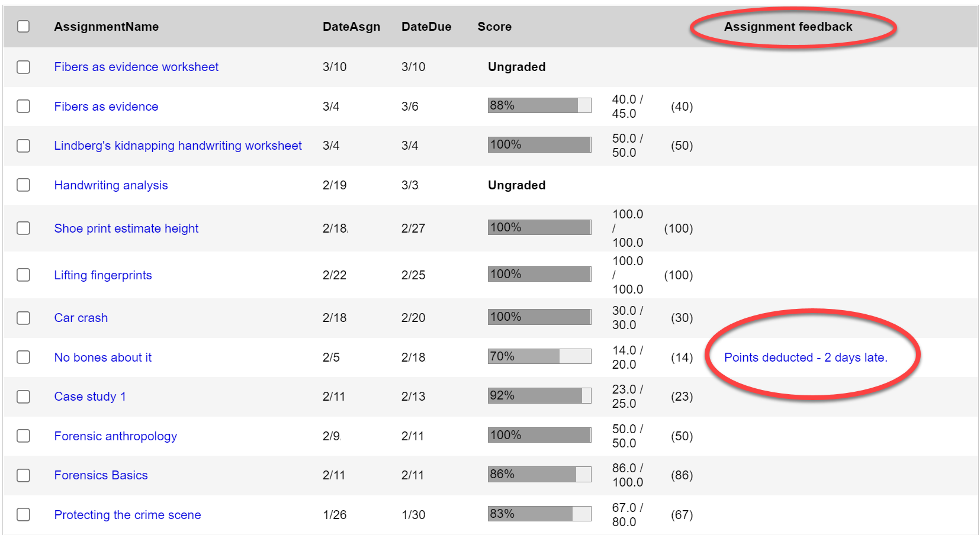
Task: Click the Assignment feedback column header
Action: tap(788, 27)
